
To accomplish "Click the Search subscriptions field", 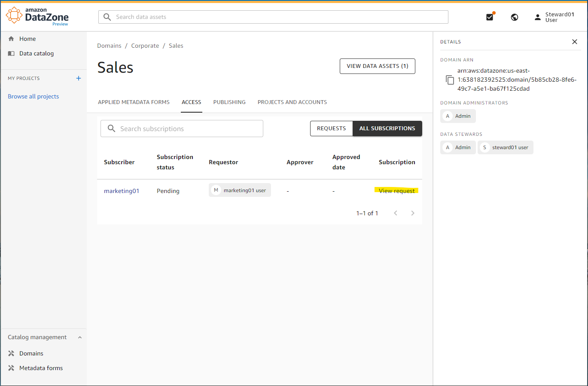I will pyautogui.click(x=182, y=129).
